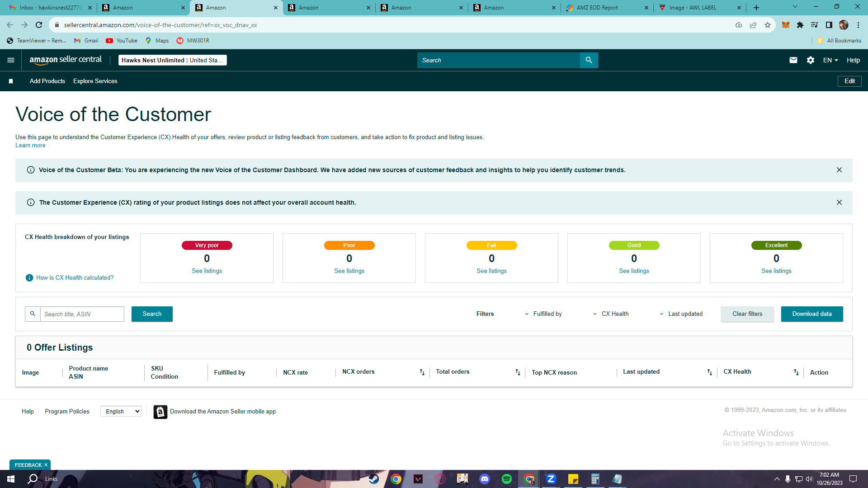Image resolution: width=868 pixels, height=488 pixels.
Task: Click the Amazon Seller Central logo
Action: 66,60
